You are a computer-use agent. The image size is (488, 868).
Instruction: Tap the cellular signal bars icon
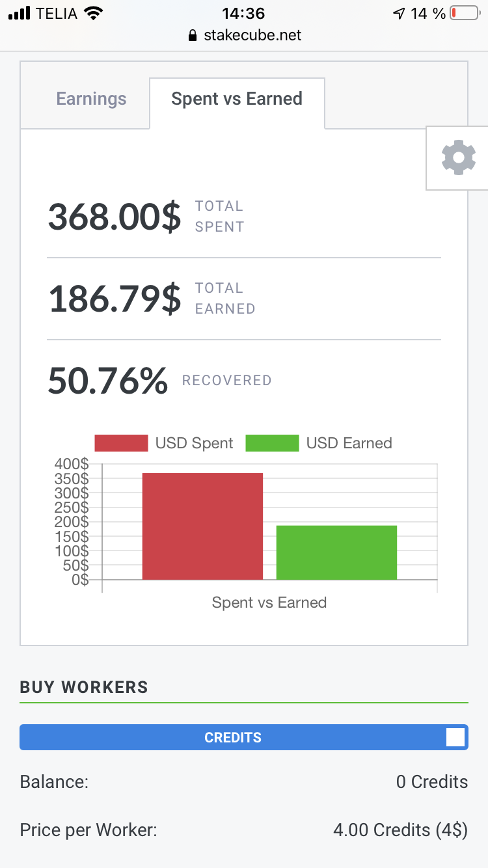20,13
